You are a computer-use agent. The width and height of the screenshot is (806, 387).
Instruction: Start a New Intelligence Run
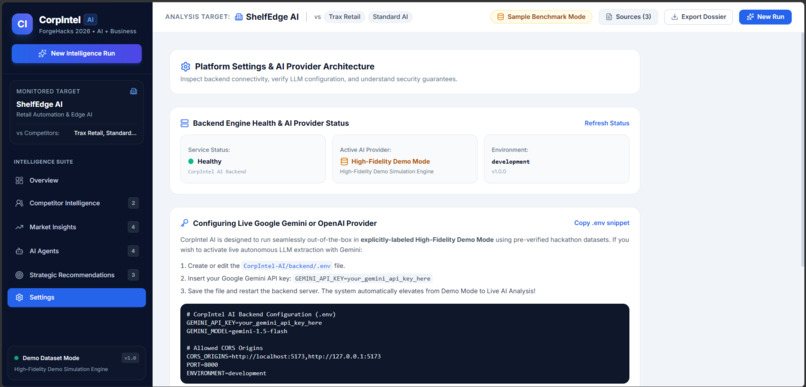77,53
